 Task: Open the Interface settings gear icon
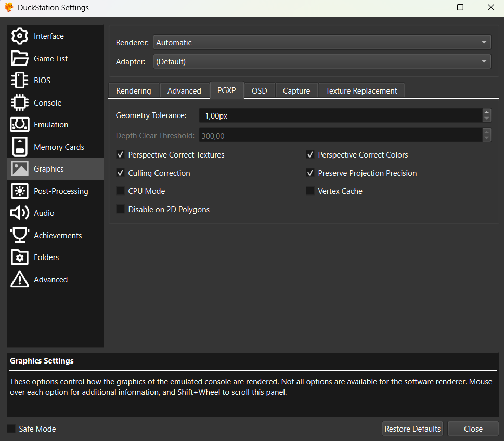[x=20, y=36]
